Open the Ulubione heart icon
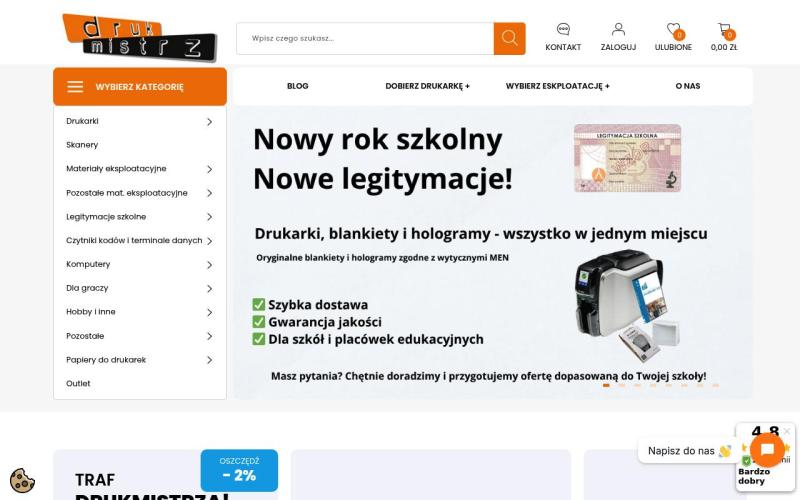The image size is (800, 500). click(673, 30)
